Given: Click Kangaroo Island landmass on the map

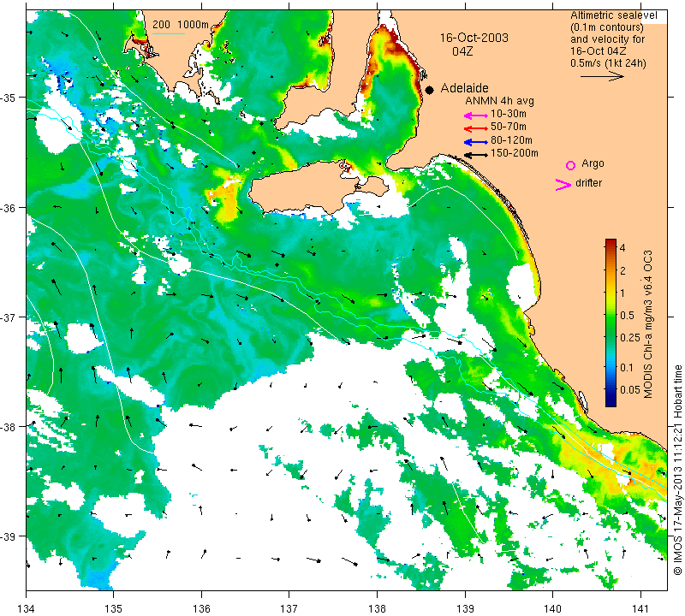Looking at the screenshot, I should tap(306, 187).
